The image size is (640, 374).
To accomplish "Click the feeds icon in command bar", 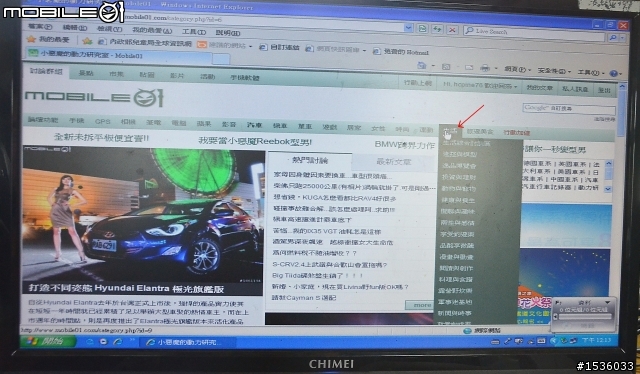I will (x=446, y=67).
